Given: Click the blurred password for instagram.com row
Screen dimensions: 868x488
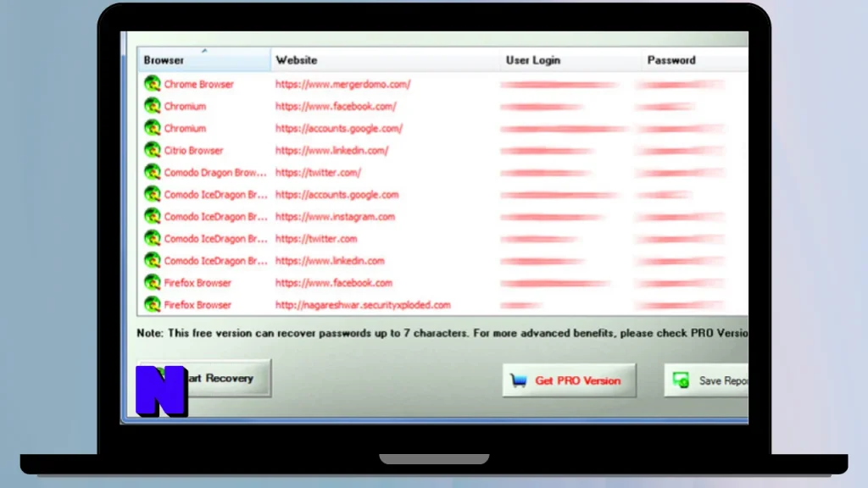Looking at the screenshot, I should pos(680,217).
